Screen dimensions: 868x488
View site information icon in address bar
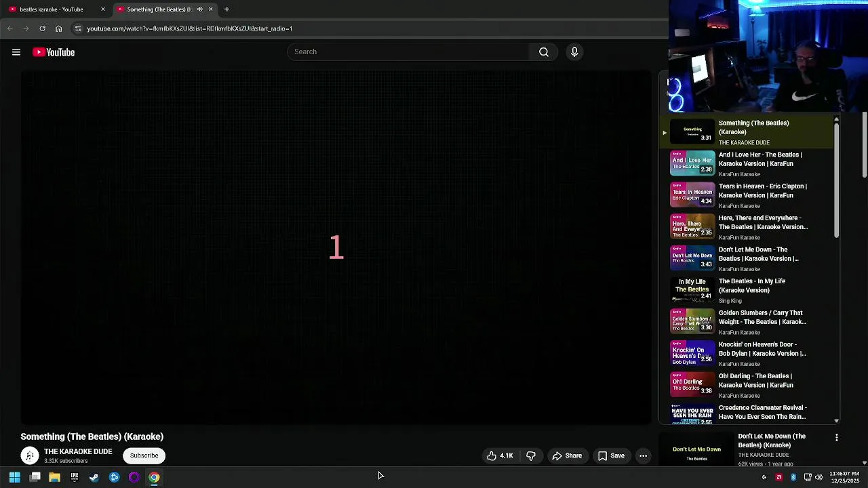coord(78,28)
